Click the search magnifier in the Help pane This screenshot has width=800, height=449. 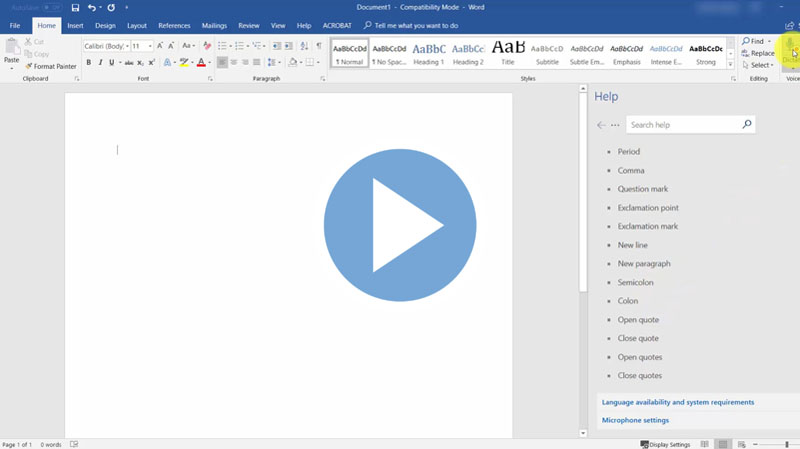click(746, 125)
